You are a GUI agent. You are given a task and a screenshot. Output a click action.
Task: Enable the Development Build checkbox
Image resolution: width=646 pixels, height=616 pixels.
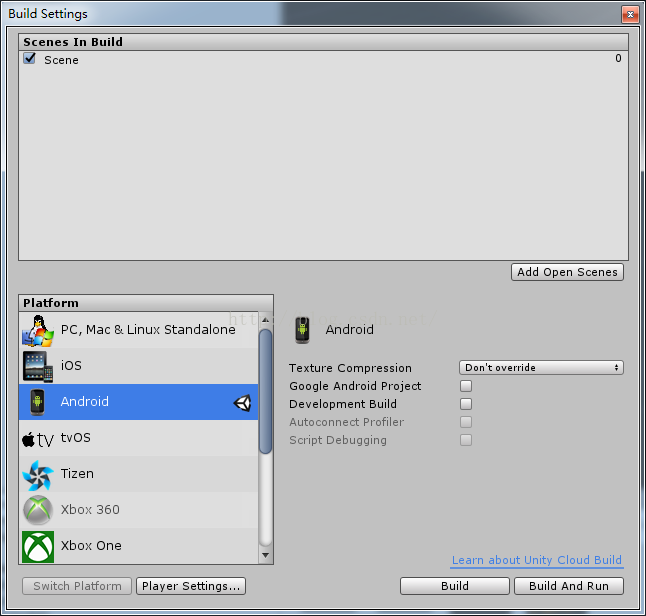pos(466,404)
